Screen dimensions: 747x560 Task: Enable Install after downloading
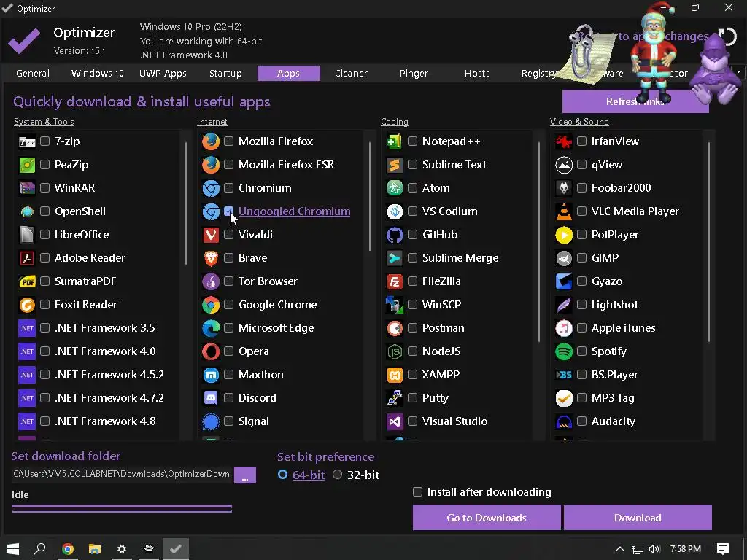(418, 492)
